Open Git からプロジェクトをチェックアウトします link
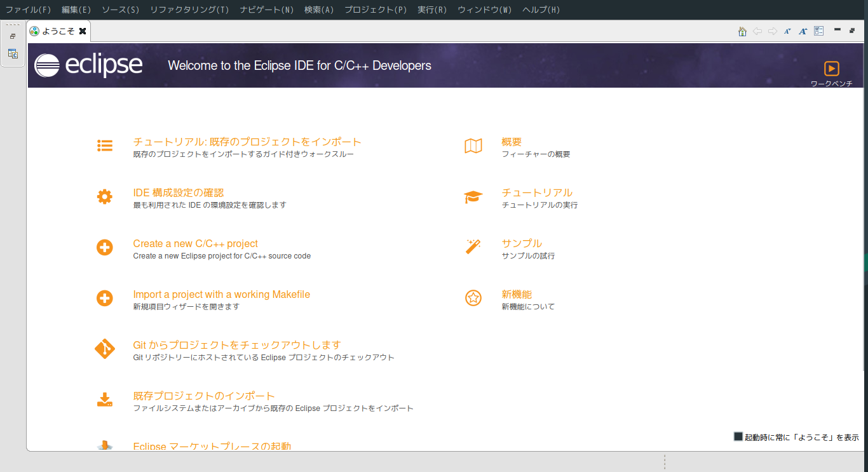The width and height of the screenshot is (868, 472). [237, 345]
